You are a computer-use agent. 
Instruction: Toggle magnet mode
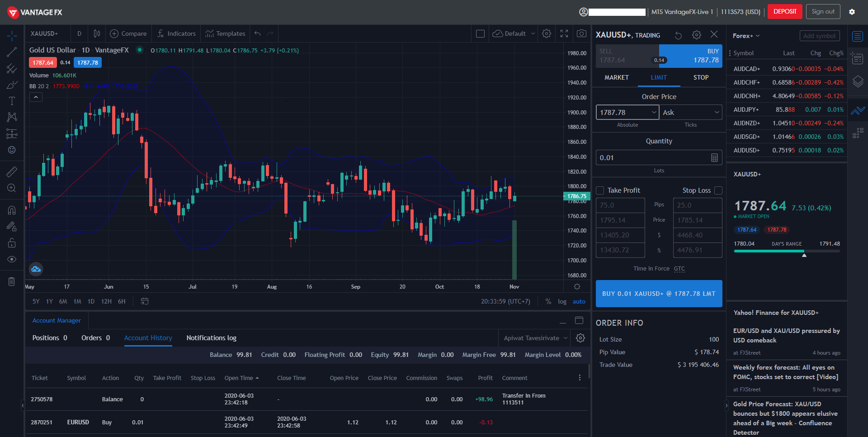click(12, 210)
